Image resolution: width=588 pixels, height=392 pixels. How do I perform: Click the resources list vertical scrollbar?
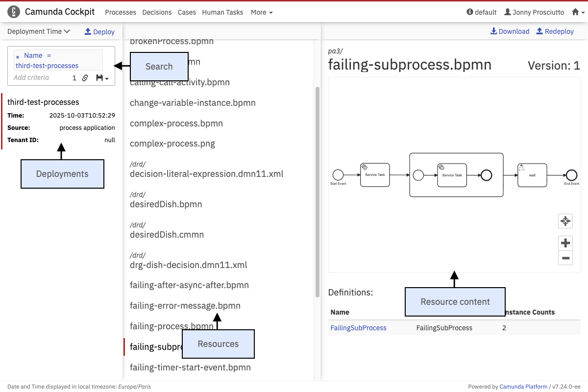[x=317, y=191]
